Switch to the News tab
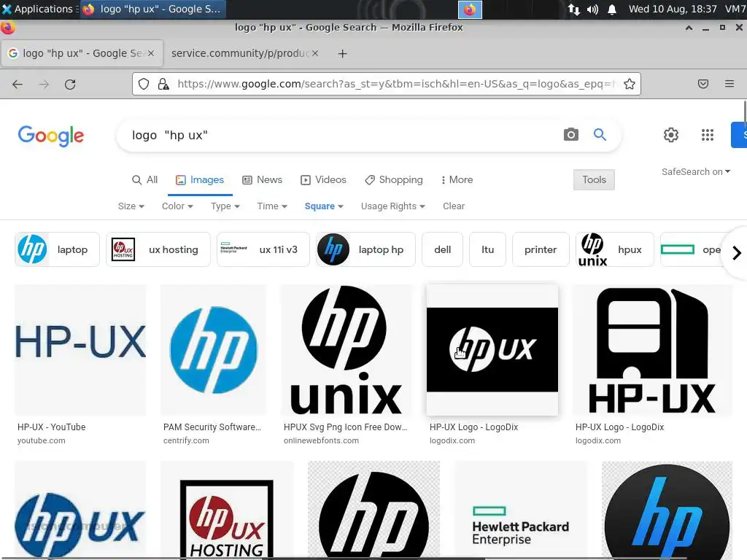Image resolution: width=747 pixels, height=560 pixels. coord(262,180)
